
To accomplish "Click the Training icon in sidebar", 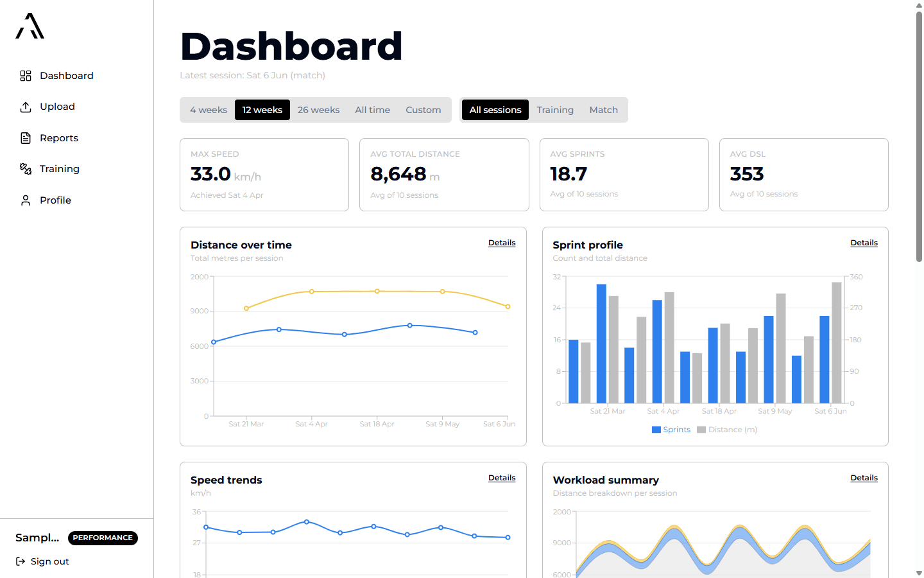I will tap(26, 169).
